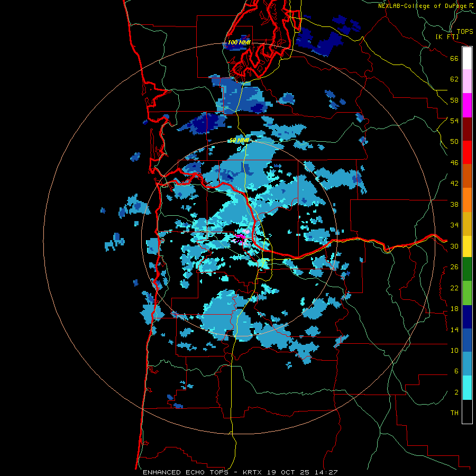Click the 30 value on the scale

pos(454,246)
